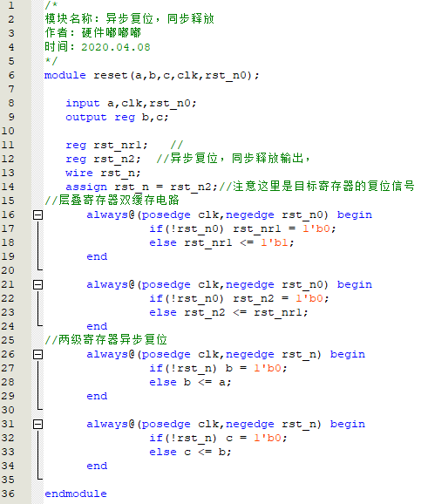This screenshot has width=428, height=504.
Task: Click 'else b <= a;' statement
Action: pyautogui.click(x=190, y=382)
